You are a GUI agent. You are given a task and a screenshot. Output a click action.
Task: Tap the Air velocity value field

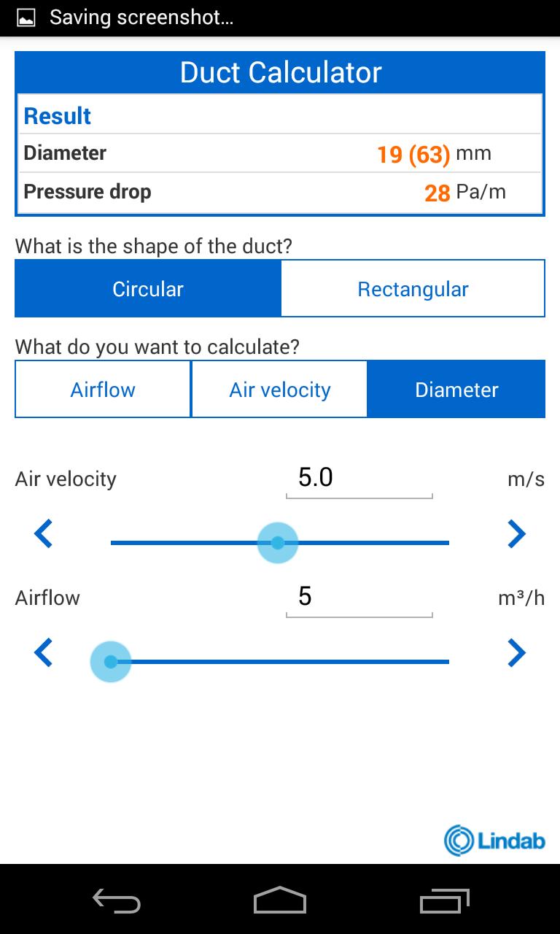point(359,478)
